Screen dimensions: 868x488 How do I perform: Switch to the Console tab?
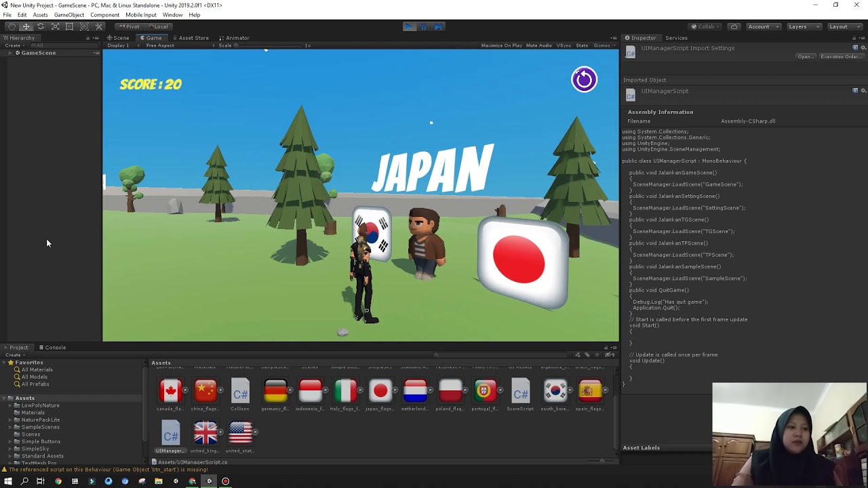click(x=52, y=348)
